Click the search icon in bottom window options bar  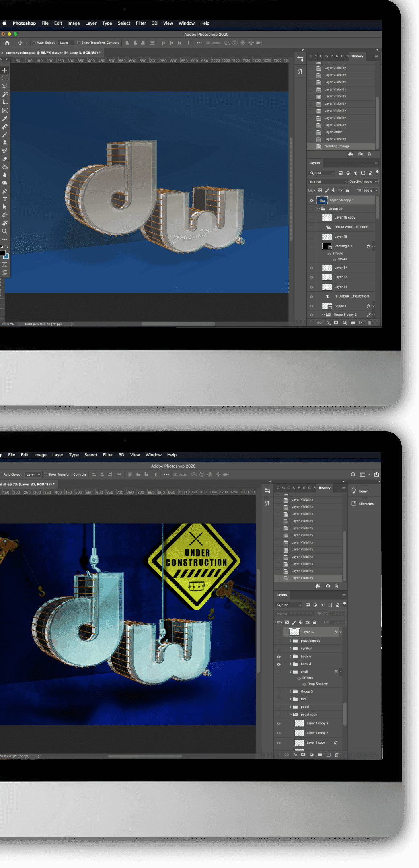click(353, 474)
